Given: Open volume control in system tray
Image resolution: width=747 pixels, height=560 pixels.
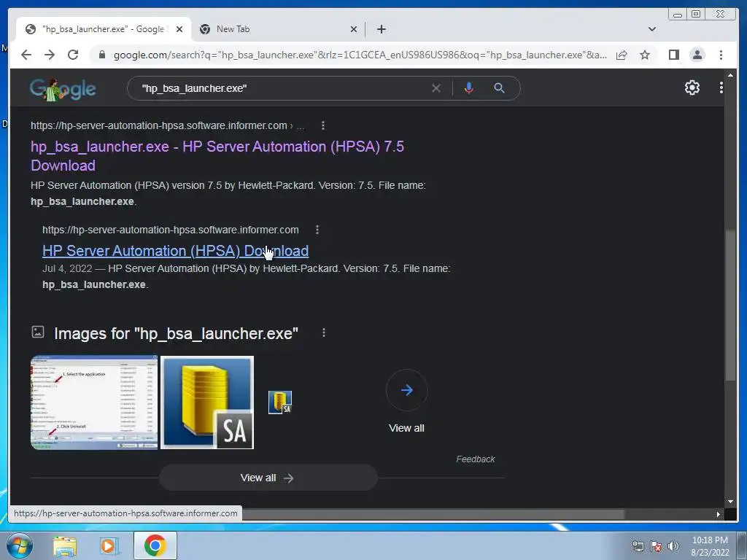Looking at the screenshot, I should [x=673, y=546].
